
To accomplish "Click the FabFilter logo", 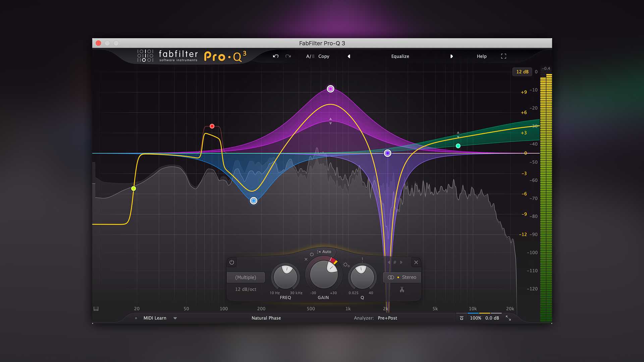I will (x=167, y=56).
